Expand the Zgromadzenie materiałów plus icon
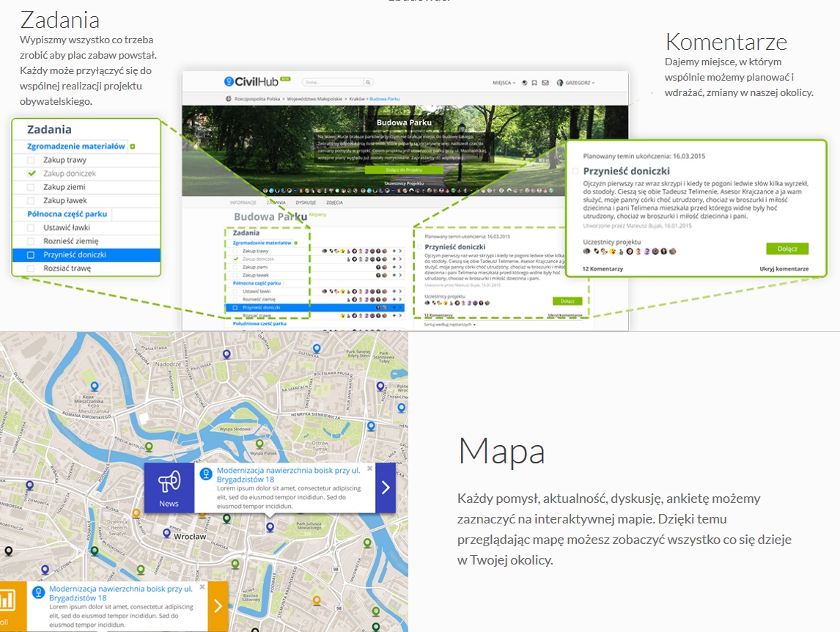Image resolution: width=840 pixels, height=632 pixels. [x=133, y=147]
